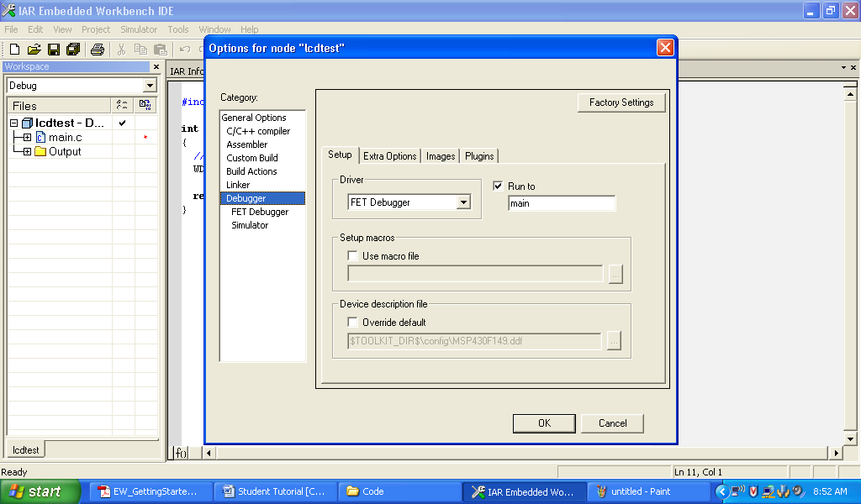Uncheck the Run to checkbox
The height and width of the screenshot is (504, 861).
click(498, 186)
